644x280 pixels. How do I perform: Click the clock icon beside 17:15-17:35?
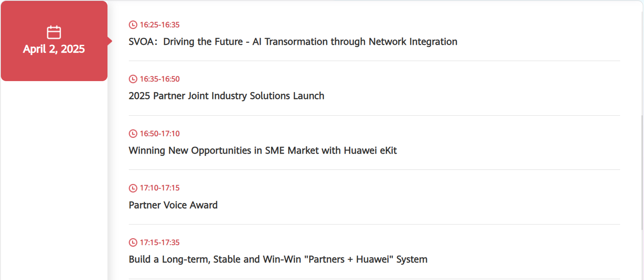pos(133,242)
